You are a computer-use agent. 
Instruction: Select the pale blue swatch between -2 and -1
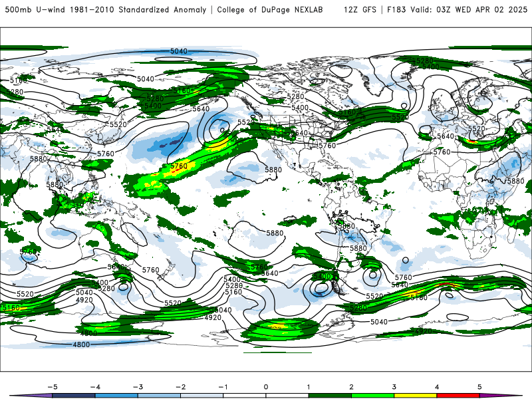202,396
